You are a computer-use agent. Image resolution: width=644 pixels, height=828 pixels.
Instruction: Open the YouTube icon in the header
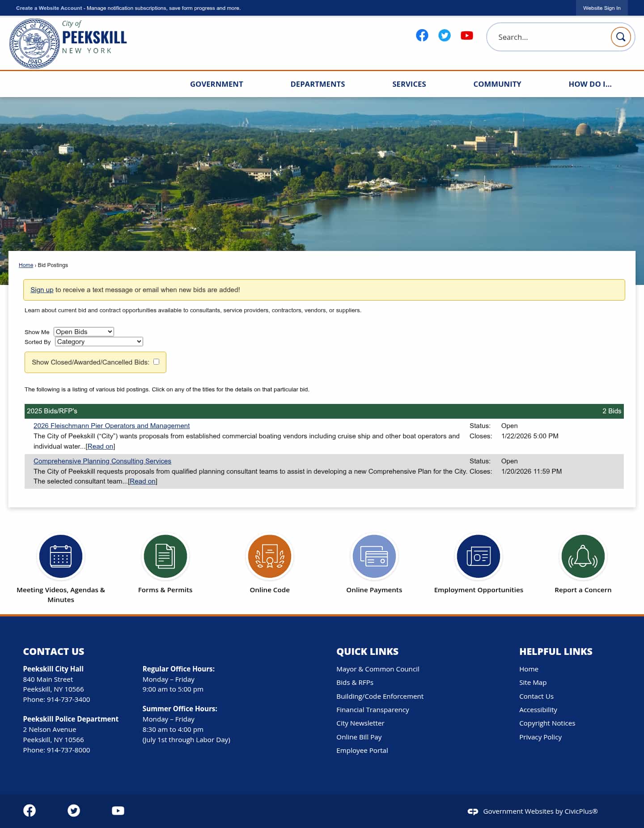click(x=466, y=35)
